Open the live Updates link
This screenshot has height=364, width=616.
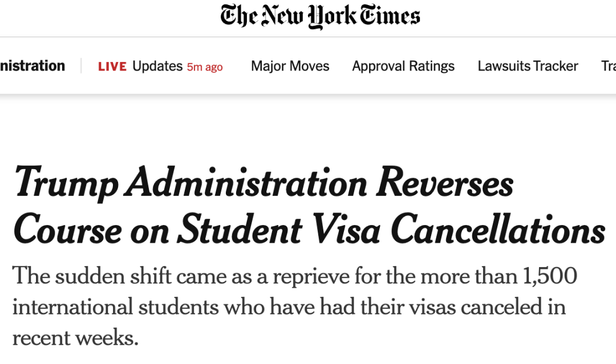(157, 66)
